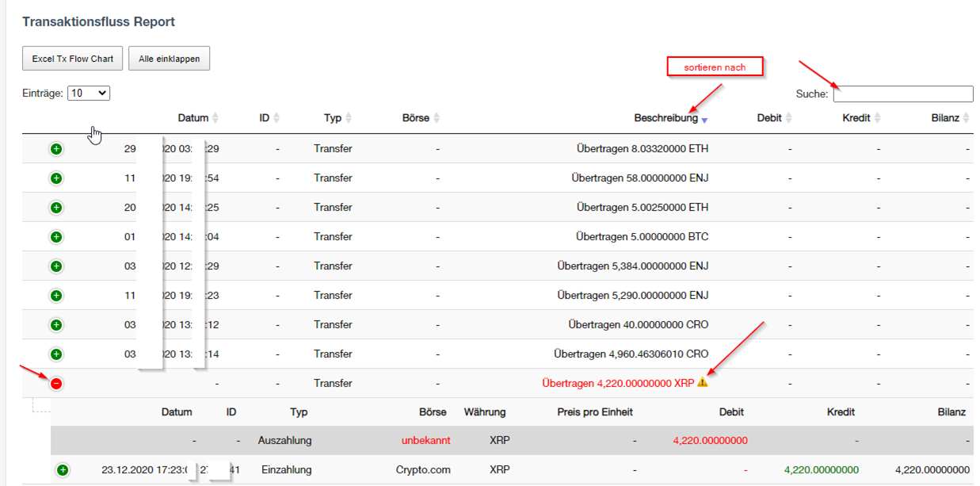Expand the row Übertragen 5,384.00000000 ENJ

(x=56, y=266)
